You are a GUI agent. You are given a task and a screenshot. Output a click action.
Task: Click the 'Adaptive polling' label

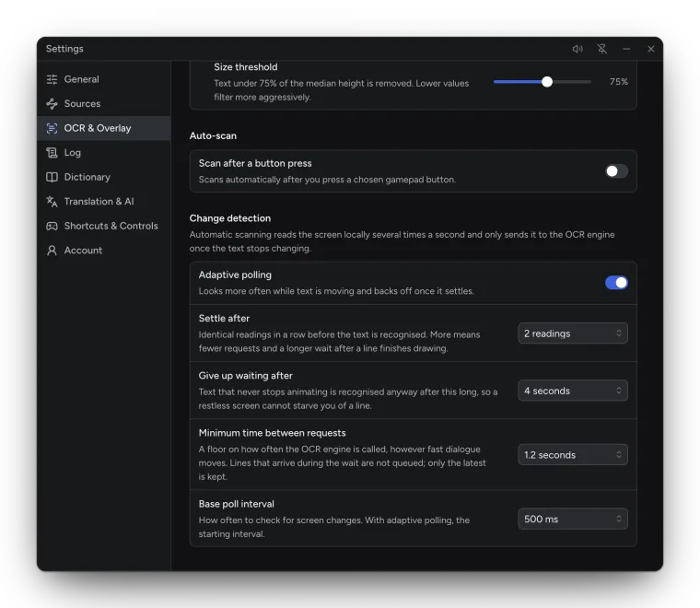click(235, 275)
